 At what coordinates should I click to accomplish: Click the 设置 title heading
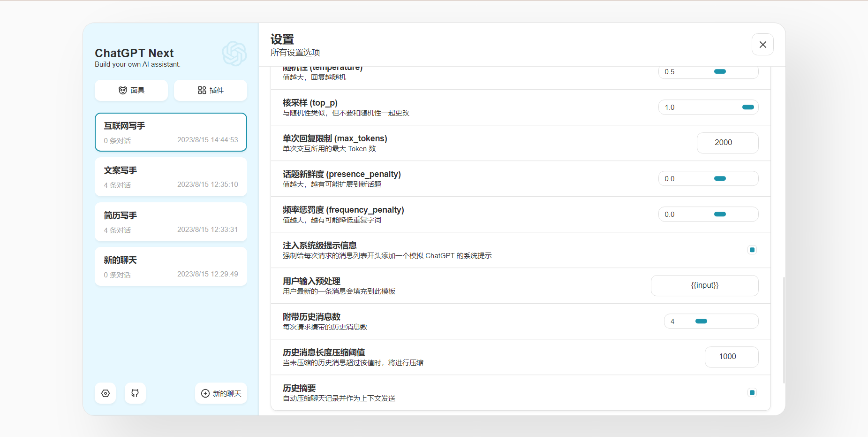tap(282, 39)
